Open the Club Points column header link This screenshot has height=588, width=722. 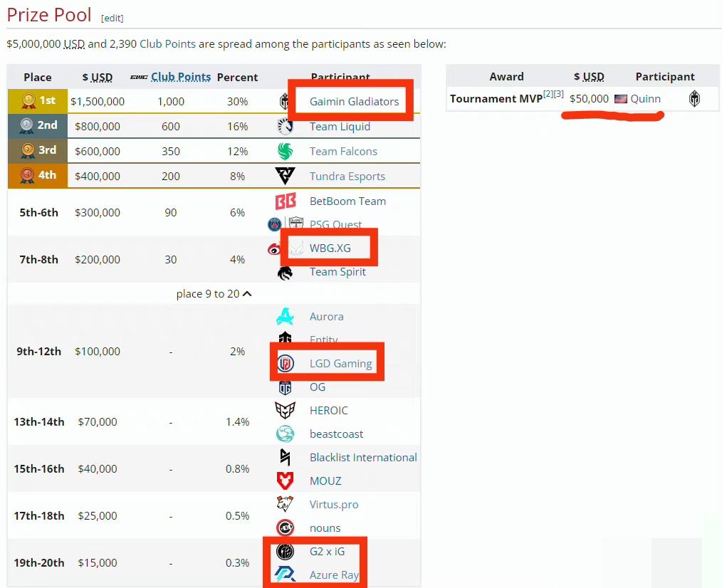(181, 77)
